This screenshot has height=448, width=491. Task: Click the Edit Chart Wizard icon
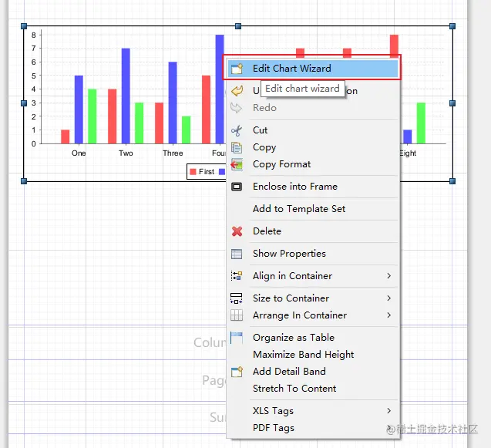(237, 69)
